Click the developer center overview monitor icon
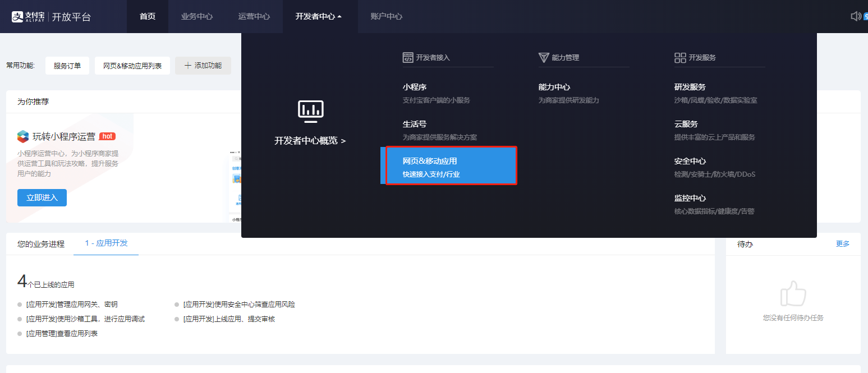Screen dimensions: 868x373 (x=310, y=111)
